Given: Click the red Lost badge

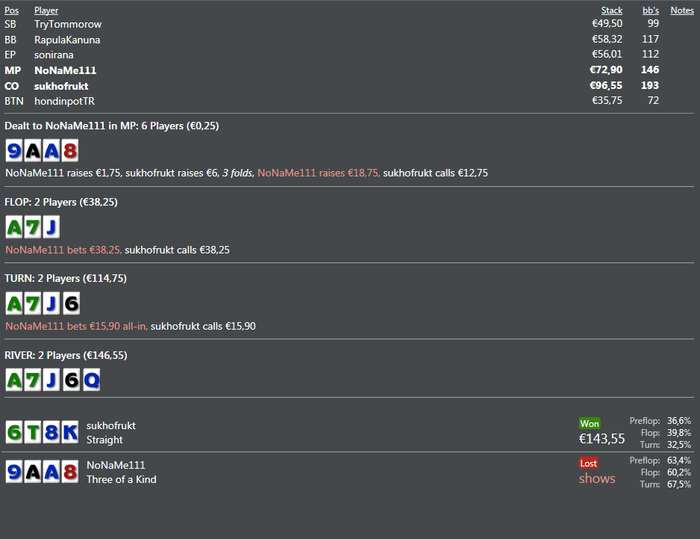Looking at the screenshot, I should (x=590, y=463).
